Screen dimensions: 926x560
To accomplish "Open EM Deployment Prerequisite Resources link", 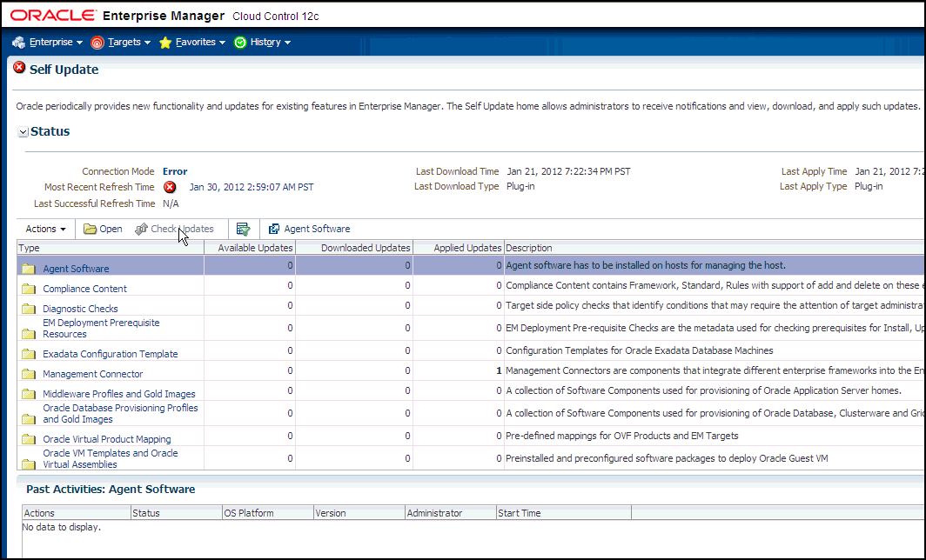I will [101, 328].
